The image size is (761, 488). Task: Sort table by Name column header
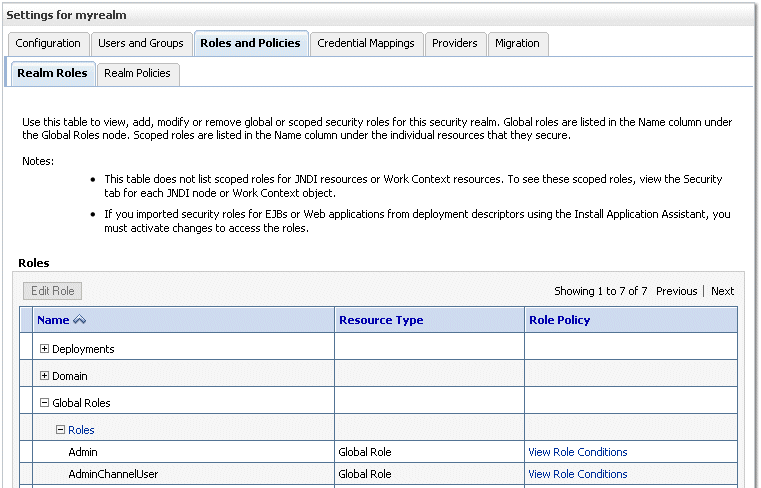click(53, 320)
